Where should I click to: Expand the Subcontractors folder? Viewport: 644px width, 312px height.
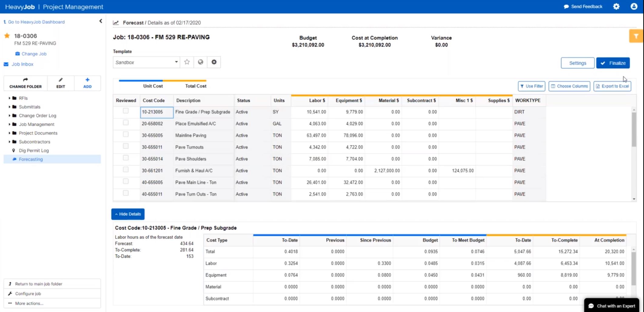(9, 142)
